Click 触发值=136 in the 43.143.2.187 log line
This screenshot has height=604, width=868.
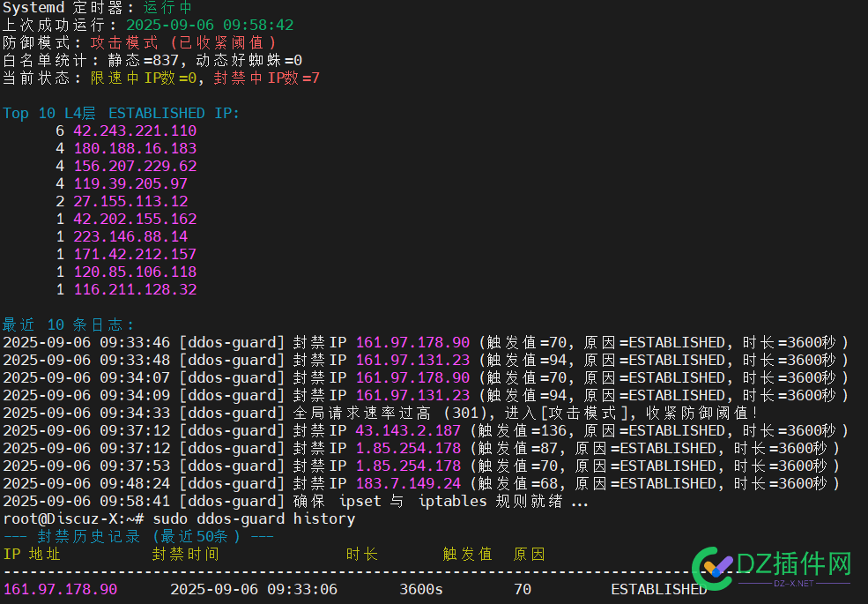523,430
